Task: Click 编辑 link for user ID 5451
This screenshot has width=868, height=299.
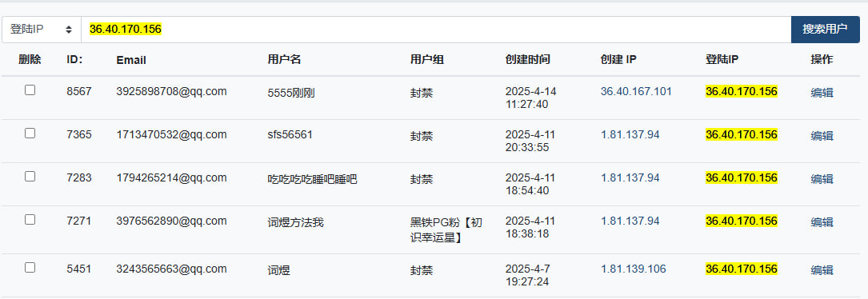Action: [822, 270]
